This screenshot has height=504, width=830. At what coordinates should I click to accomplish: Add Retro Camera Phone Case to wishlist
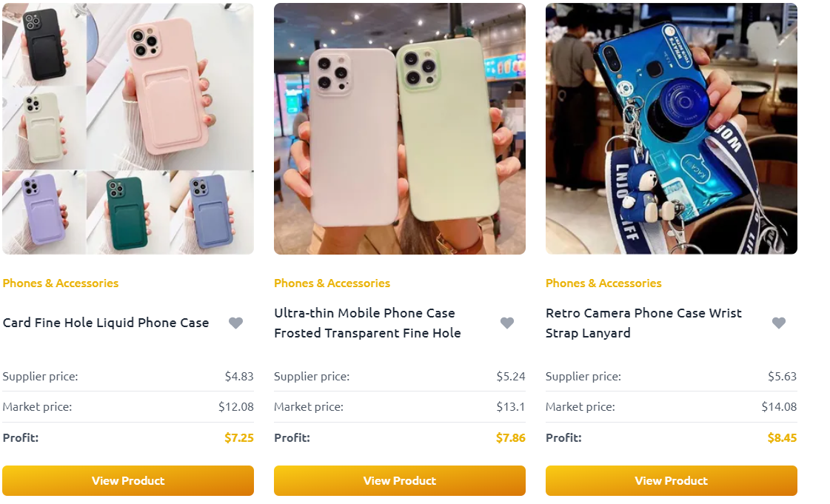tap(779, 323)
